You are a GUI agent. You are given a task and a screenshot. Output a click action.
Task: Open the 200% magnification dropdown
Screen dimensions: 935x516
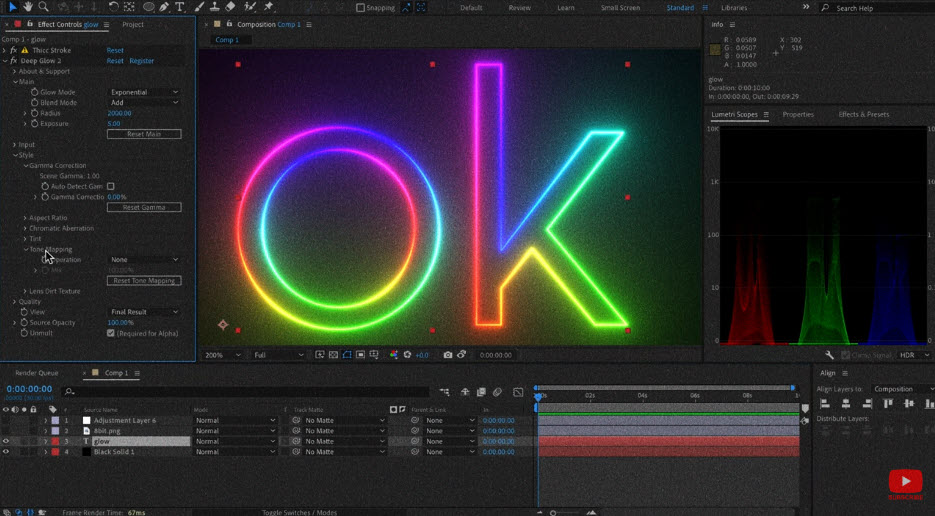[x=222, y=355]
